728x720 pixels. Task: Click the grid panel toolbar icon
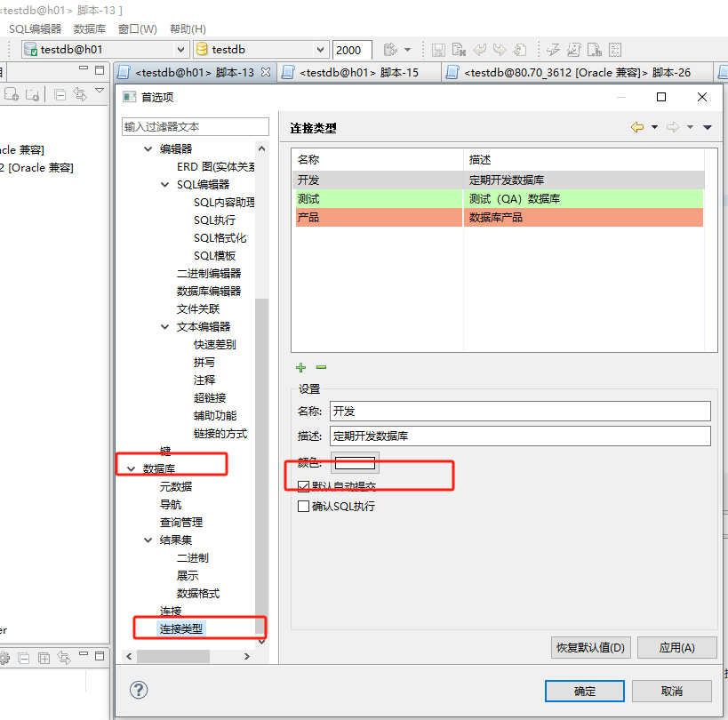point(615,50)
